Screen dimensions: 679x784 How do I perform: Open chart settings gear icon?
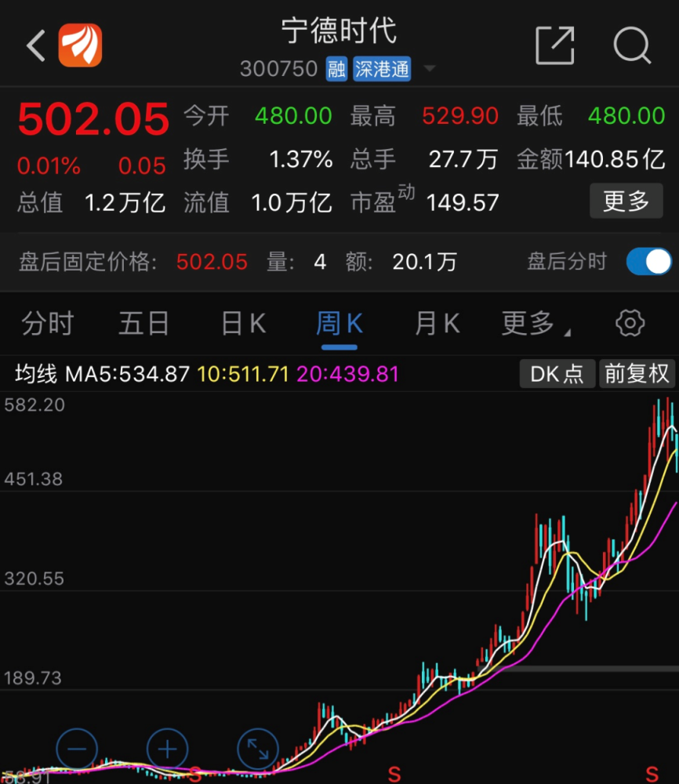click(630, 323)
